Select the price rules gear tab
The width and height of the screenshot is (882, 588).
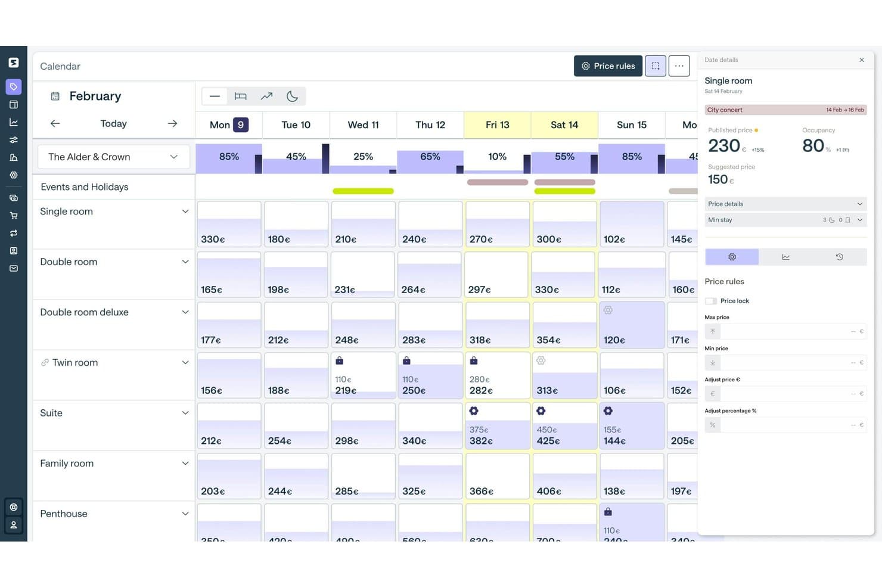click(x=732, y=257)
